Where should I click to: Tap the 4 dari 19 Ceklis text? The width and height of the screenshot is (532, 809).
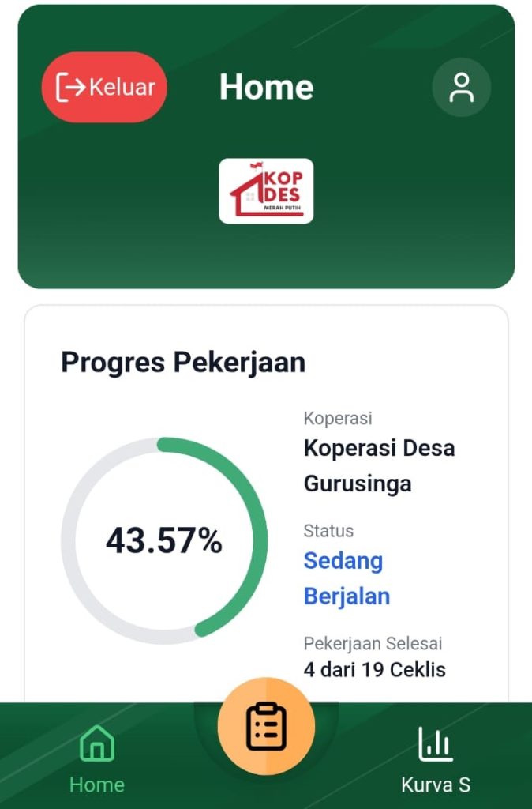[374, 670]
